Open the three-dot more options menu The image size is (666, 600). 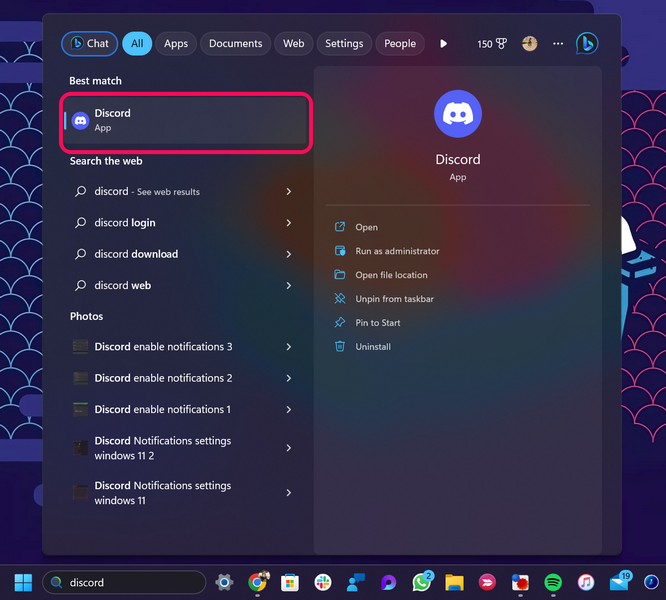click(558, 43)
